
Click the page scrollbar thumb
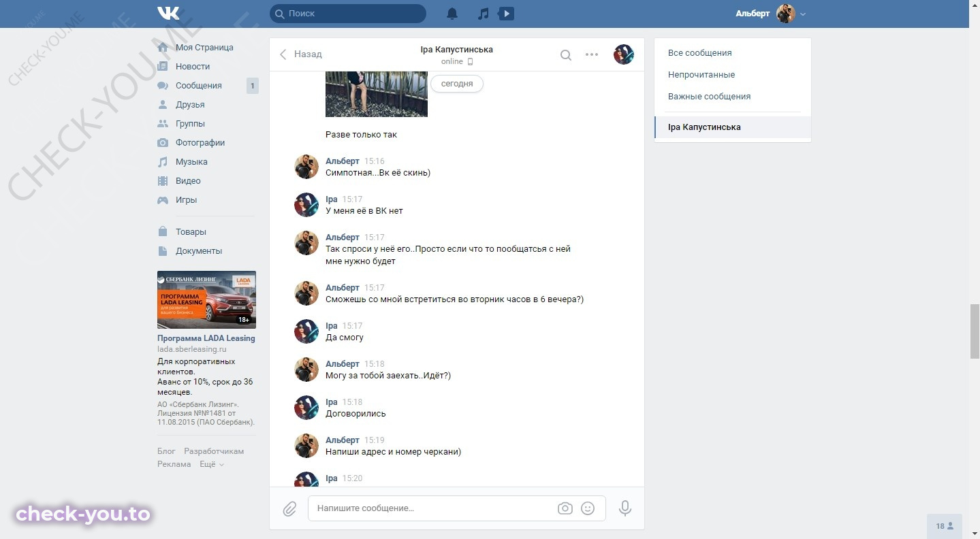974,331
